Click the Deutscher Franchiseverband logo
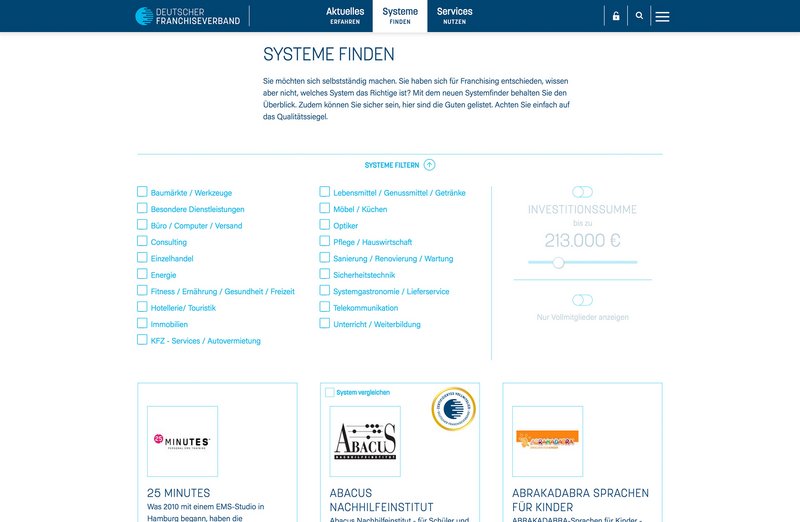The width and height of the screenshot is (800, 522). [188, 16]
